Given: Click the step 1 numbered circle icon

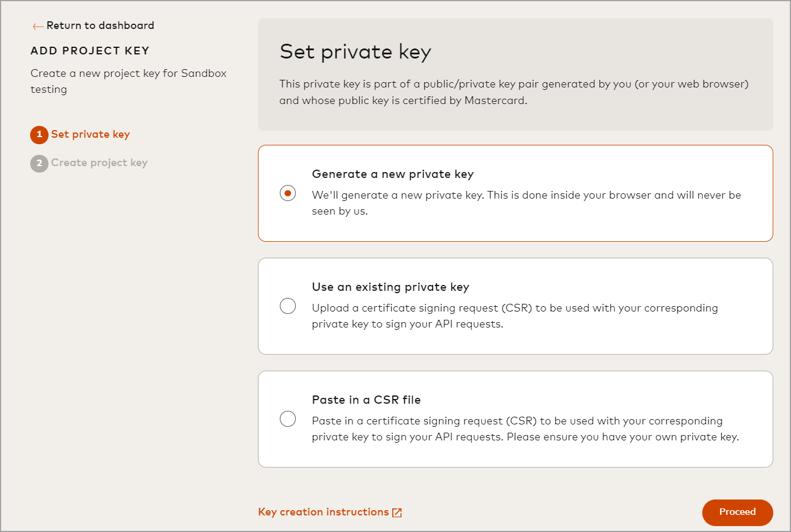Looking at the screenshot, I should [39, 135].
